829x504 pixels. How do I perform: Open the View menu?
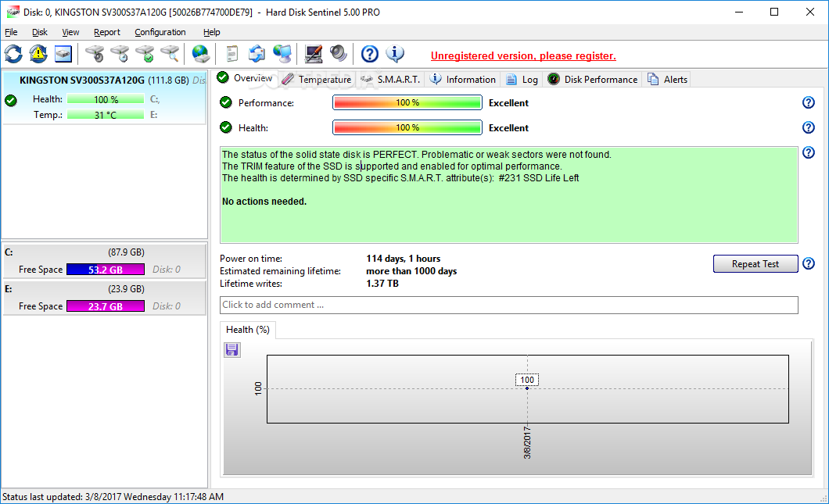(x=70, y=32)
